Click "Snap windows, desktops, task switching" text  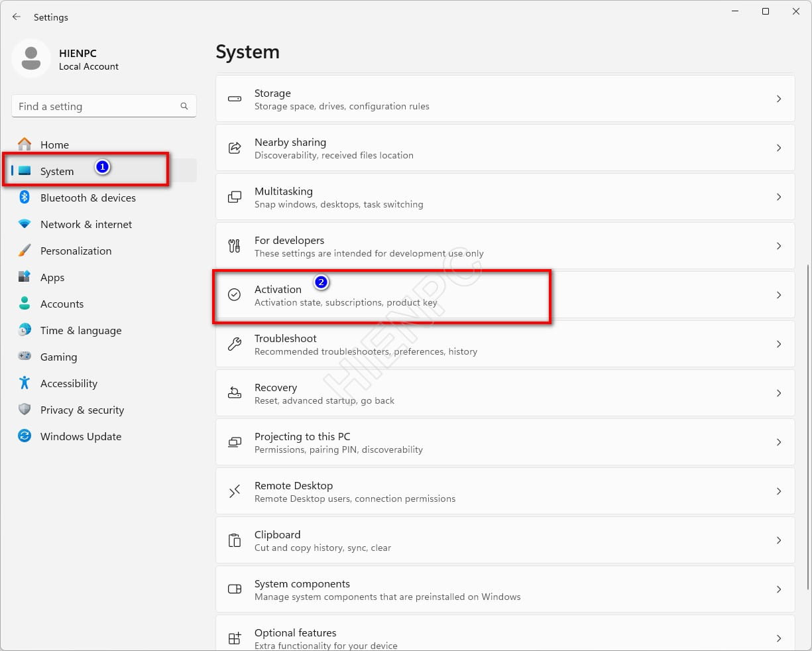(339, 204)
